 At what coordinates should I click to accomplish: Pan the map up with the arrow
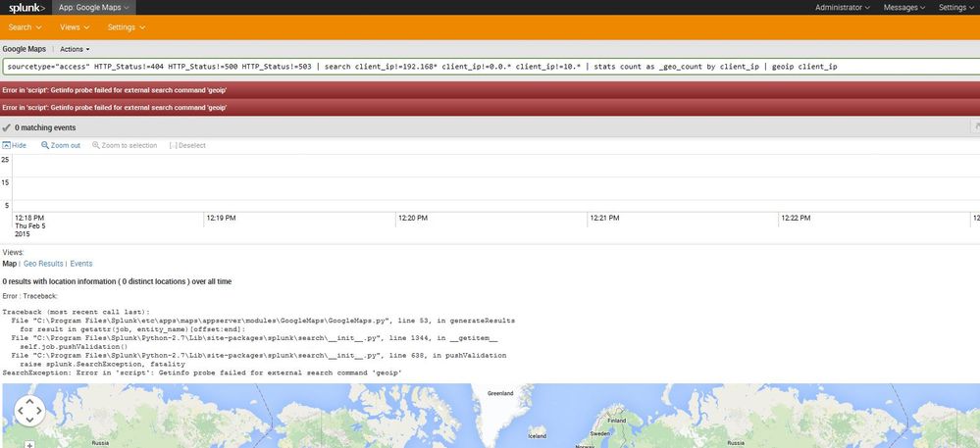pos(30,402)
